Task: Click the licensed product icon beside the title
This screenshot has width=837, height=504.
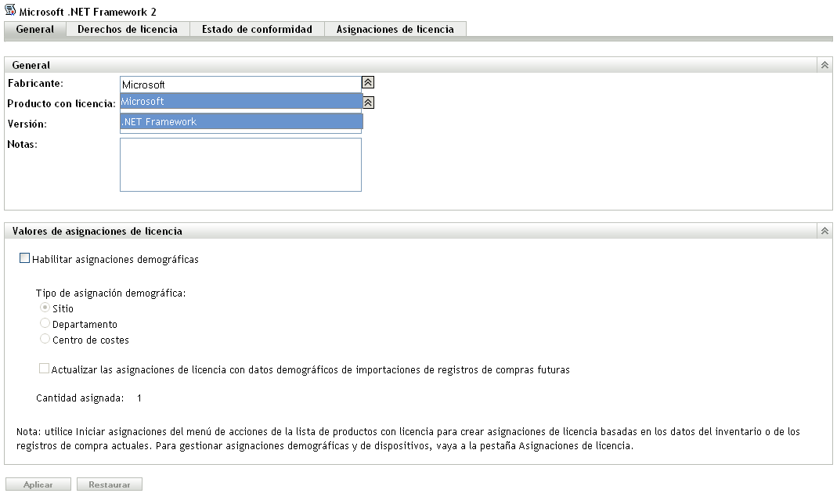Action: (10, 9)
